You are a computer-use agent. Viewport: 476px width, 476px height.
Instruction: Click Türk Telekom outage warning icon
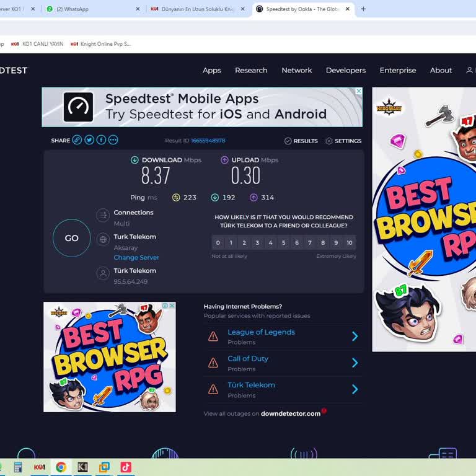(213, 389)
